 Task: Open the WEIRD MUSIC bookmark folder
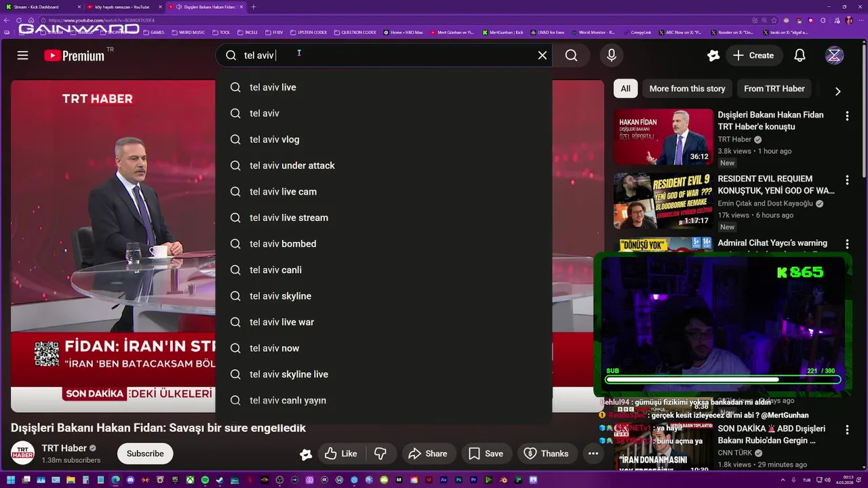pos(188,32)
